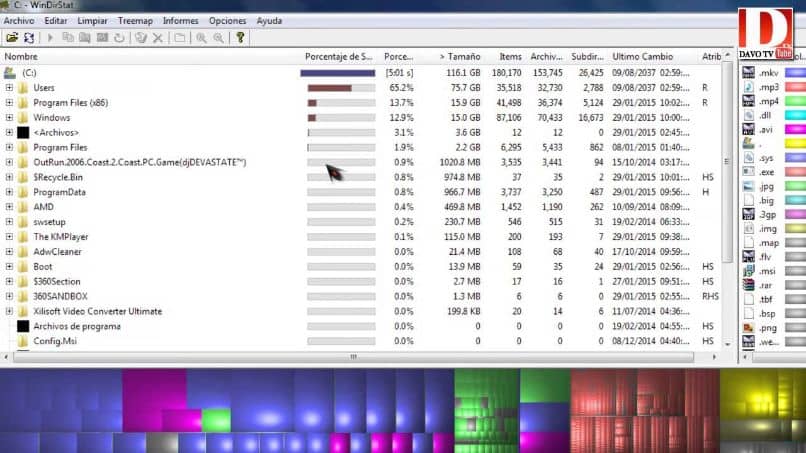The width and height of the screenshot is (806, 453).
Task: Click the .mp3 file type icon
Action: [x=748, y=87]
